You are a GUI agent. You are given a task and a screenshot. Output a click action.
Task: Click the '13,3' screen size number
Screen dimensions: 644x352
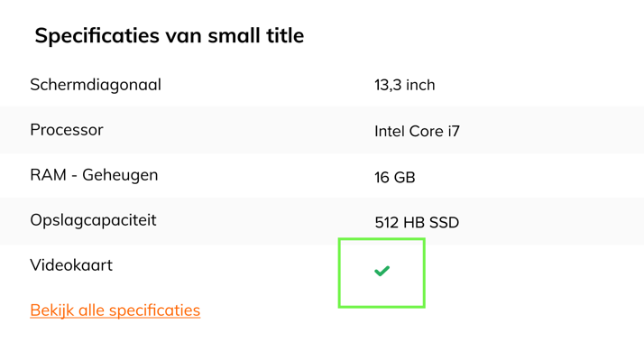pyautogui.click(x=387, y=86)
